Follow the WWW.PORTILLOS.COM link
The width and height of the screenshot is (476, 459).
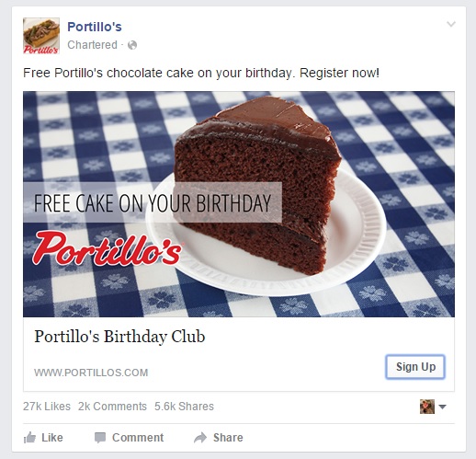pyautogui.click(x=91, y=373)
